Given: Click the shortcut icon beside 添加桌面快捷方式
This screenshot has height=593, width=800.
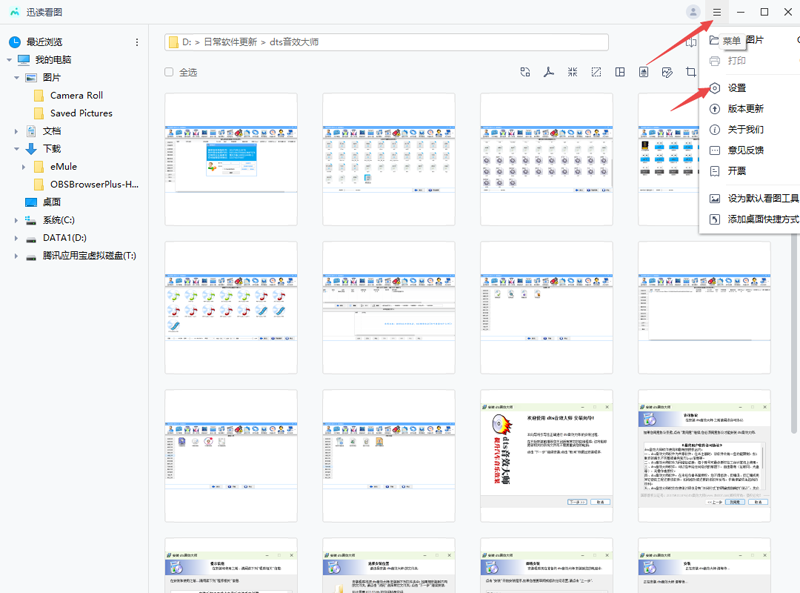Looking at the screenshot, I should click(715, 219).
